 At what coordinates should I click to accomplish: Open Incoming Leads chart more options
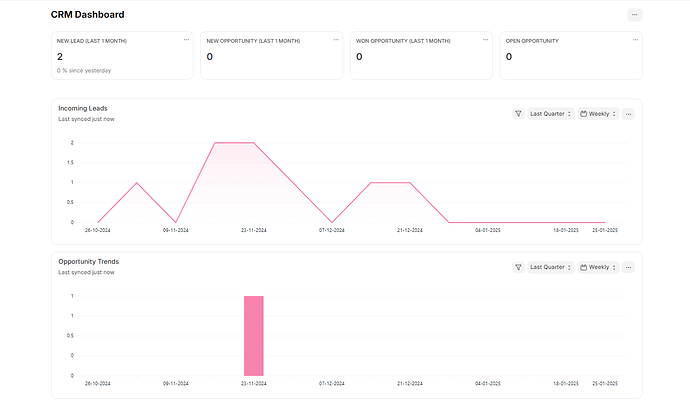pos(628,114)
